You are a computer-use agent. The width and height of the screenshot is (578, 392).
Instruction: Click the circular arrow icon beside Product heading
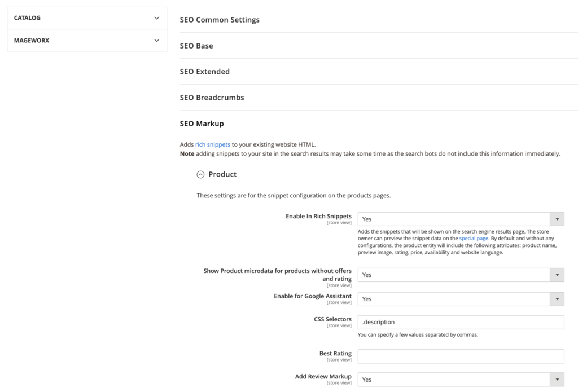(x=200, y=174)
